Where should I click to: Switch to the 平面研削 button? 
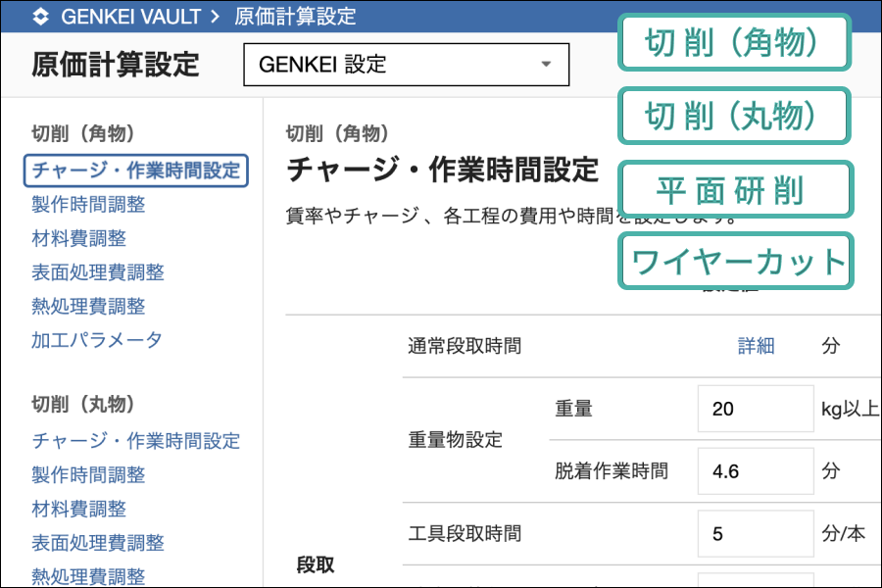pos(734,189)
